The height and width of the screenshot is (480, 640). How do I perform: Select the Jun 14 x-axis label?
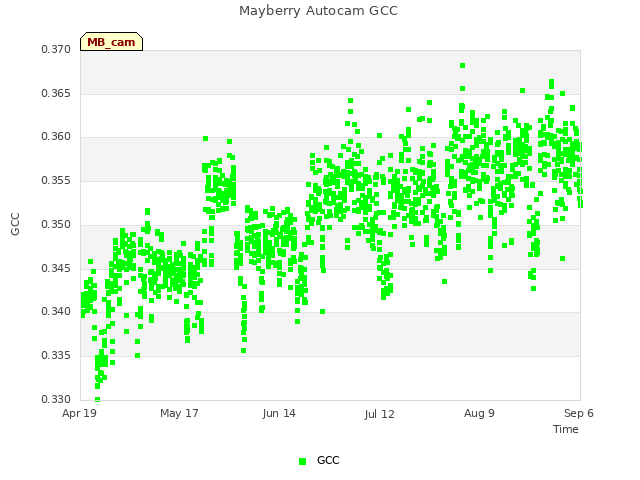pos(279,413)
